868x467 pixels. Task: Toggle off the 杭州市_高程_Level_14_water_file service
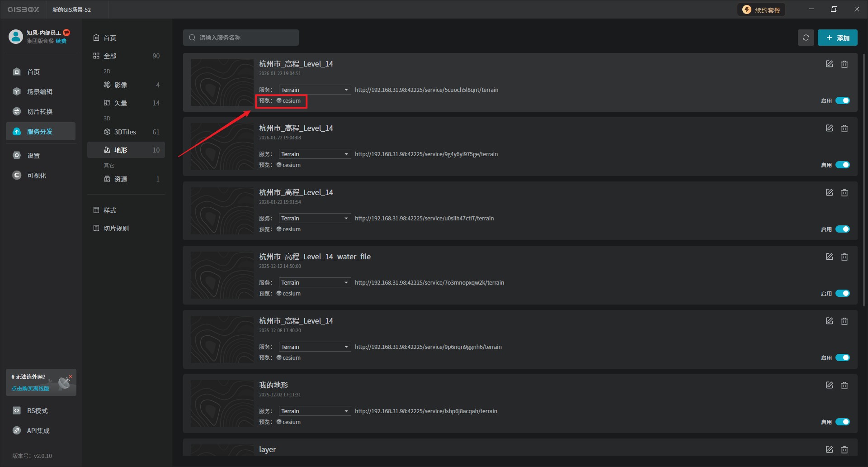pyautogui.click(x=842, y=293)
